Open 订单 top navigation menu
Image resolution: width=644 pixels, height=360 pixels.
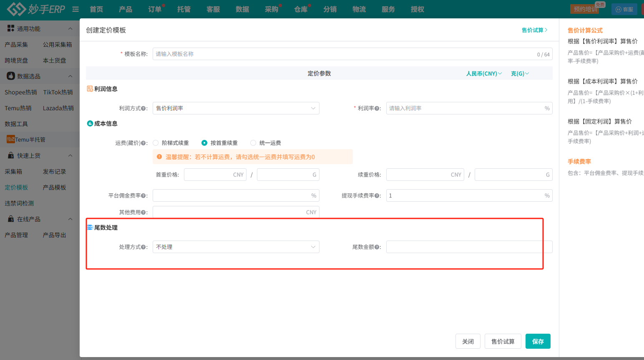point(155,9)
